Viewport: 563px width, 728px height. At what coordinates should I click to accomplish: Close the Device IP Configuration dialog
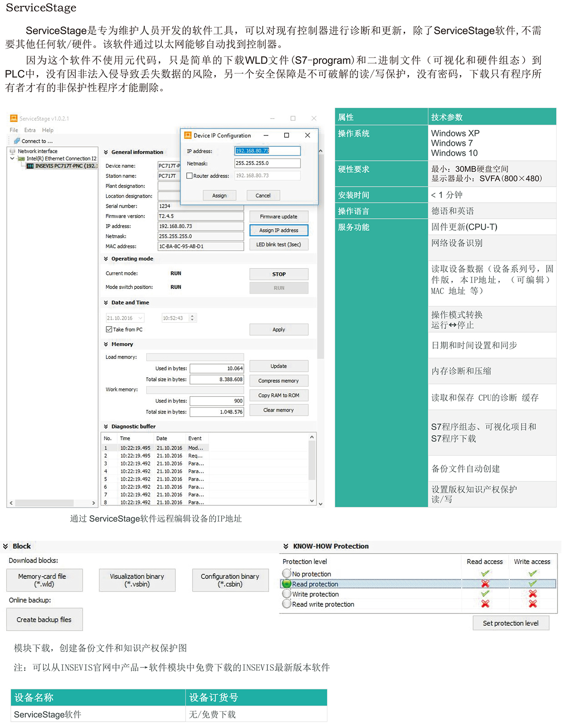(x=307, y=135)
